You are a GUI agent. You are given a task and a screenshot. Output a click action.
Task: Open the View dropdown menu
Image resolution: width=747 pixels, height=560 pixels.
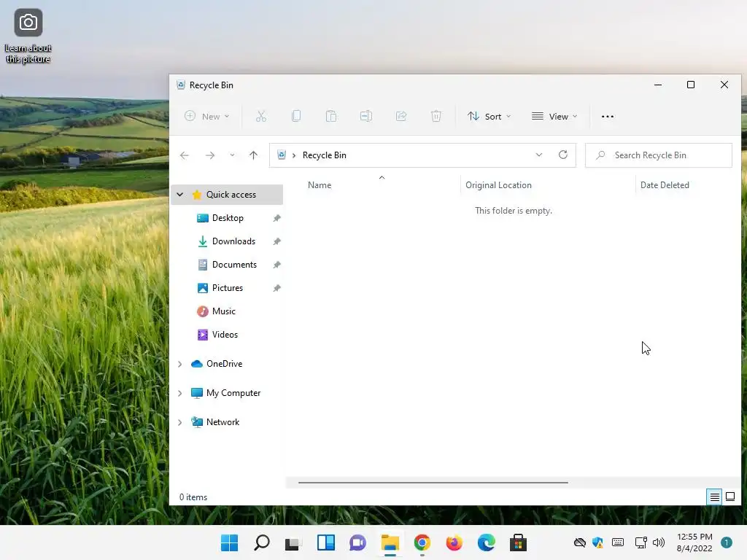(x=554, y=116)
